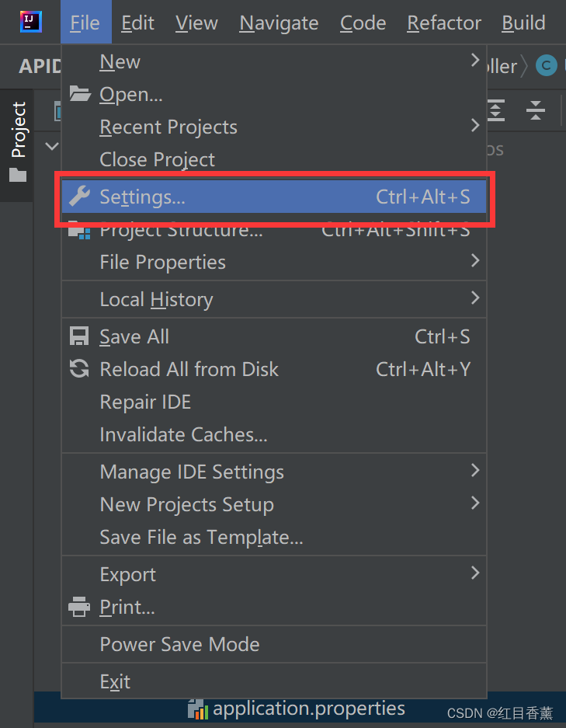The image size is (566, 728).
Task: Collapse the project tree root chevron
Action: click(51, 146)
